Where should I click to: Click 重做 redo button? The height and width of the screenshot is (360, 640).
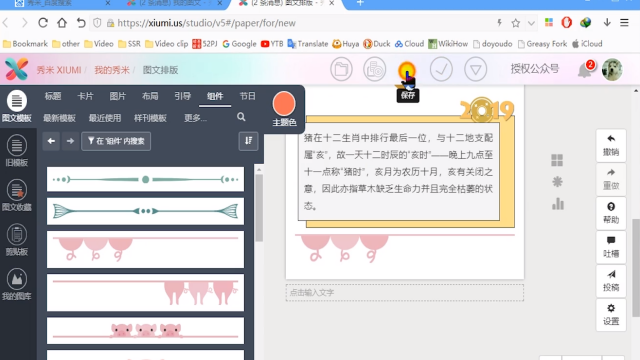(x=611, y=179)
